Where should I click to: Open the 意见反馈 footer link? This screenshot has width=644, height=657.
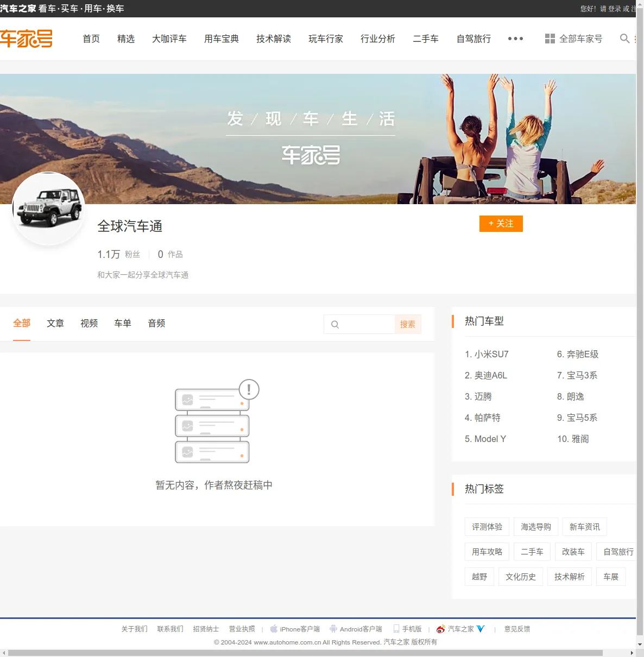click(517, 629)
